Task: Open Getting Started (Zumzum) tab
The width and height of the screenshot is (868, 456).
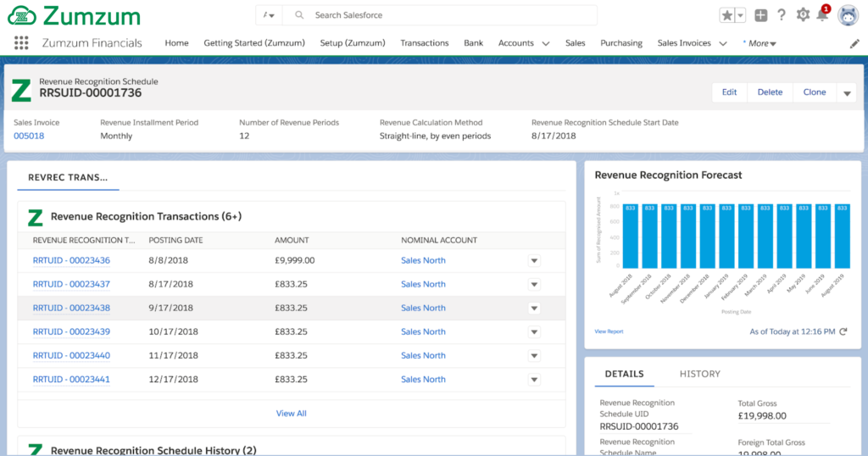Action: pos(254,43)
